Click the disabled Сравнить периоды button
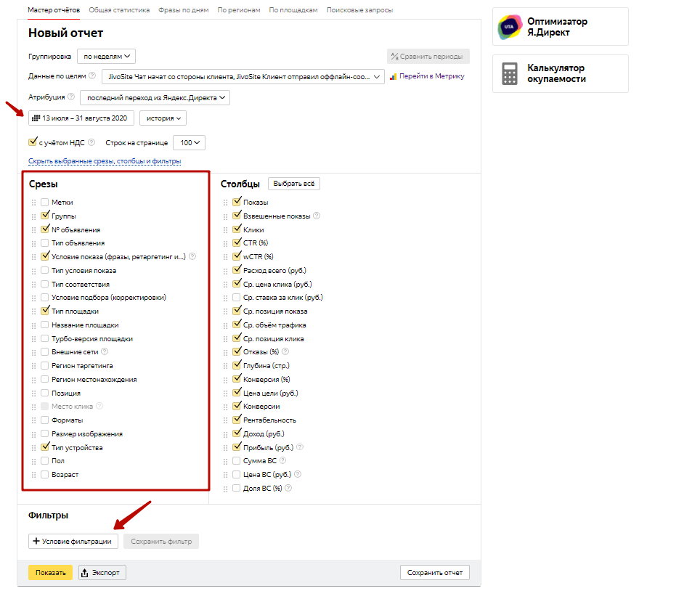700x591 pixels. [428, 56]
